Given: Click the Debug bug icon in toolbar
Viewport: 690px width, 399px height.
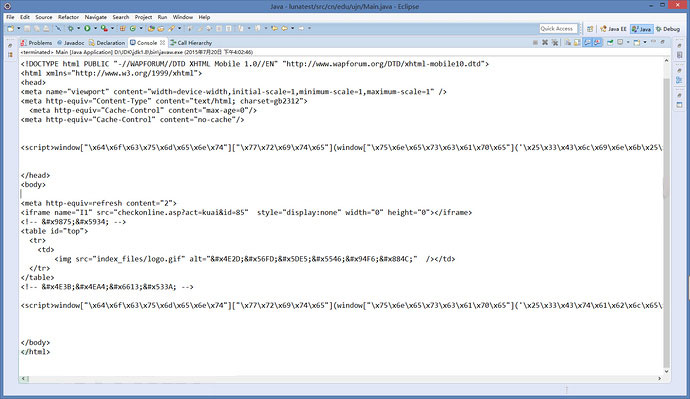Looking at the screenshot, I should (x=70, y=28).
